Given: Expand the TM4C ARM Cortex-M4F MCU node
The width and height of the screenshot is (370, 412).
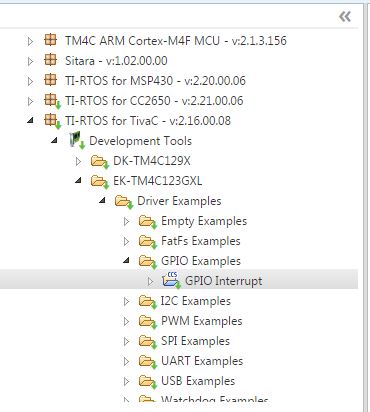Looking at the screenshot, I should pos(30,41).
